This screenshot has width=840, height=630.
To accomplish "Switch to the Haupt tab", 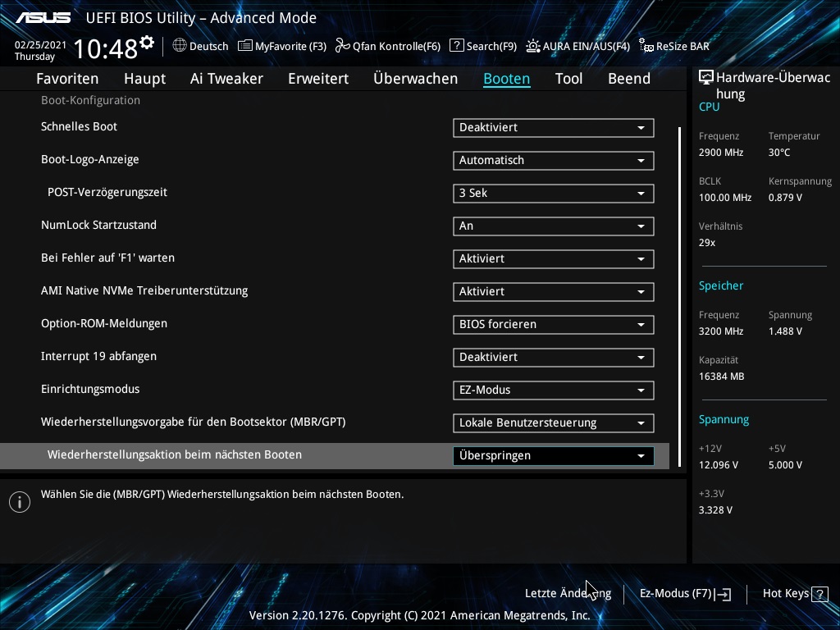I will (x=144, y=79).
